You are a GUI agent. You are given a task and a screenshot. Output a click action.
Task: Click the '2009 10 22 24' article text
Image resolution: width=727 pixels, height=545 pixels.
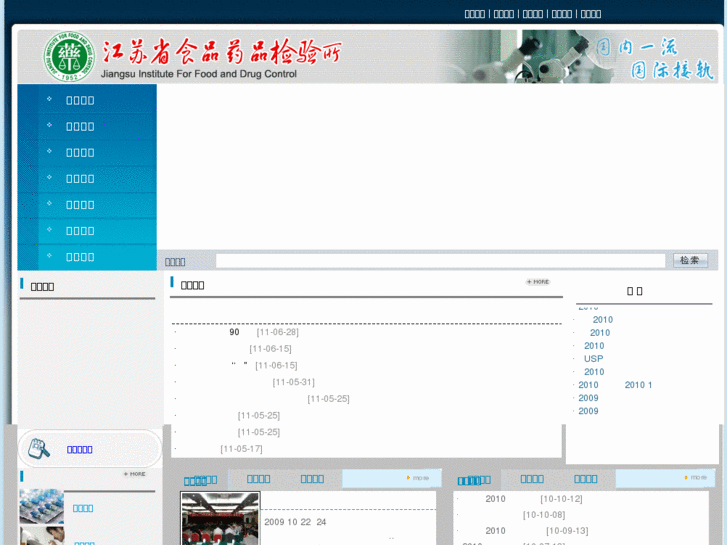click(x=295, y=522)
